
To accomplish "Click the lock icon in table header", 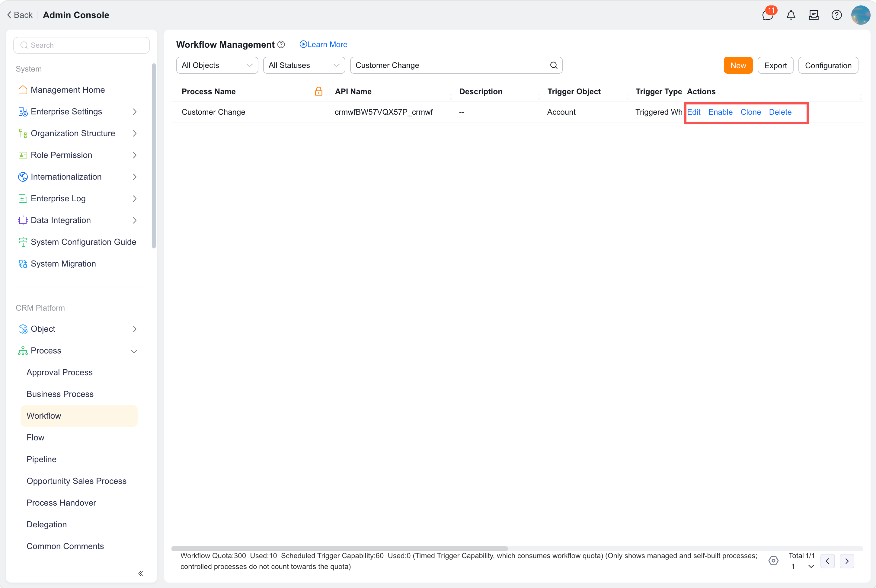I will [319, 91].
